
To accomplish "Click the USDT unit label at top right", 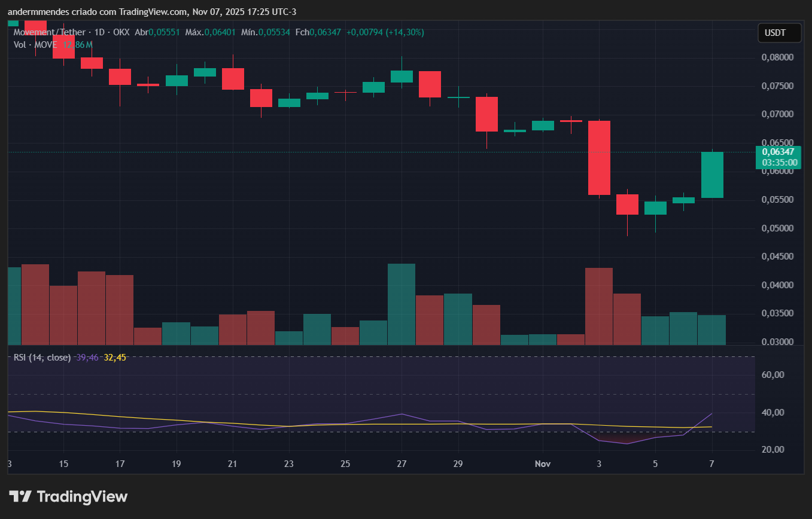I will pyautogui.click(x=779, y=33).
